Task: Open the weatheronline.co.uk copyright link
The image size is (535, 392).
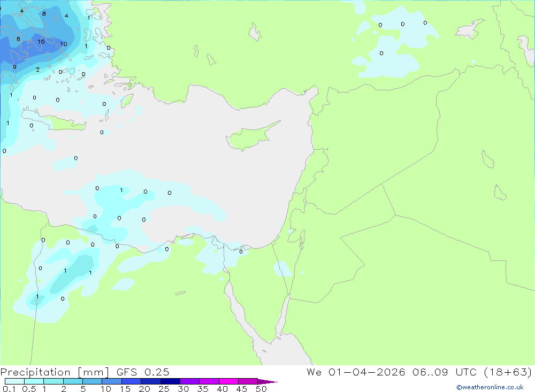Action: tap(490, 387)
